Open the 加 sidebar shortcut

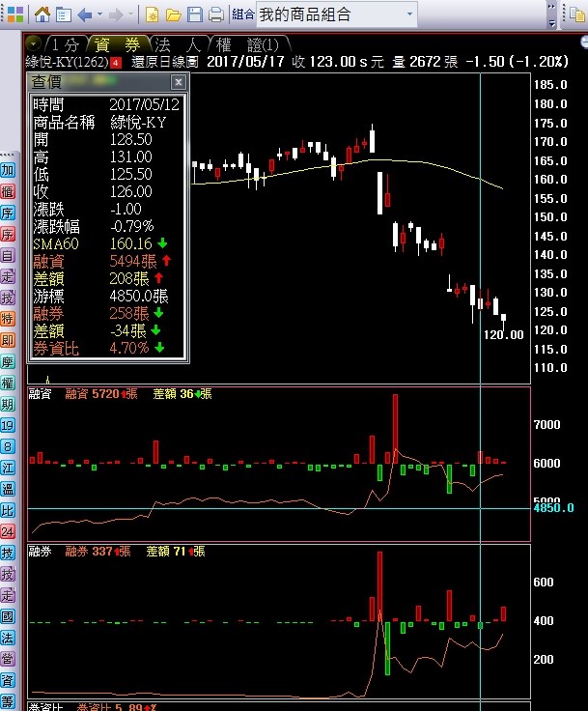[8, 170]
